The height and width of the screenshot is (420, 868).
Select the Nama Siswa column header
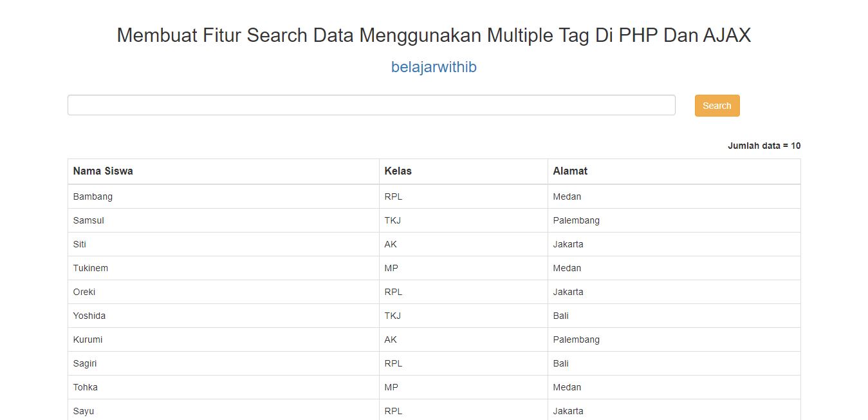tap(103, 171)
